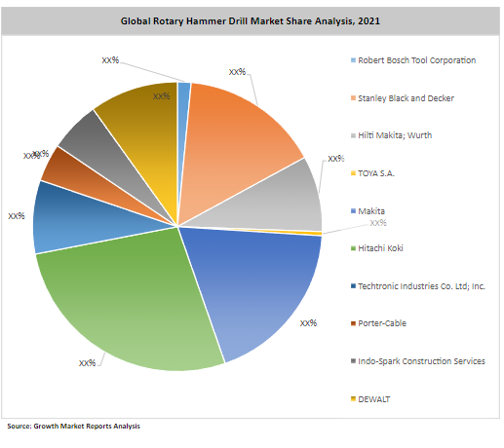
Task: Select the 'Robert Bosch Tool Corporation' legend label
Action: 416,60
